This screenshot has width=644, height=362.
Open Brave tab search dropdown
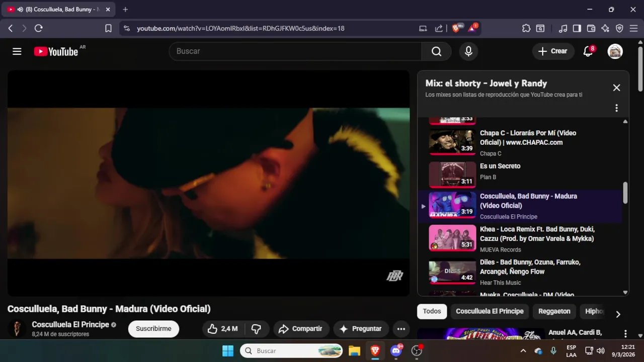(540, 29)
